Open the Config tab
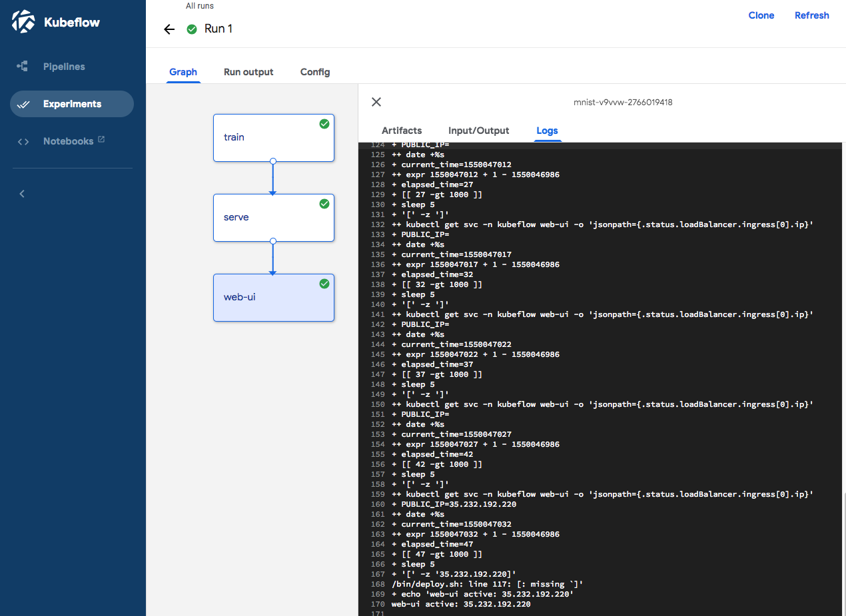This screenshot has height=616, width=846. point(315,72)
